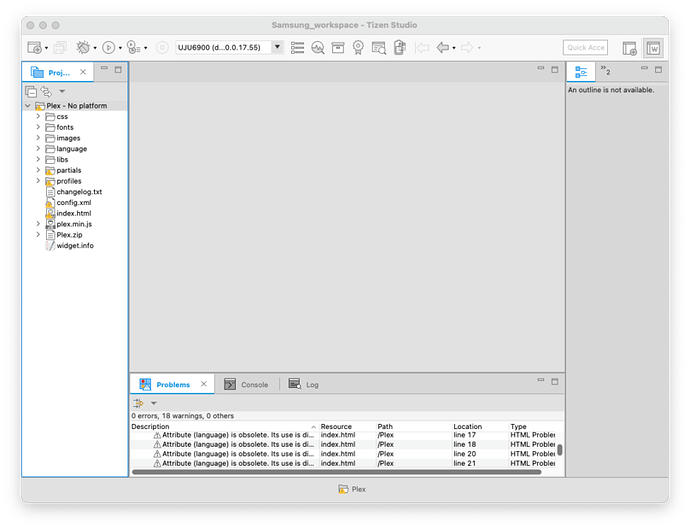Click the Debug bug icon
The width and height of the screenshot is (690, 528).
point(83,47)
